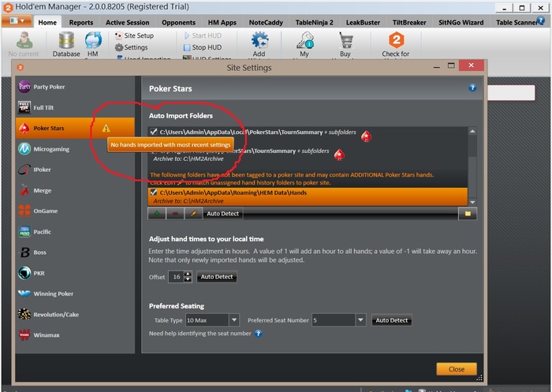Screen dimensions: 552x392
Task: Select OnGame in the site list
Action: [x=75, y=211]
